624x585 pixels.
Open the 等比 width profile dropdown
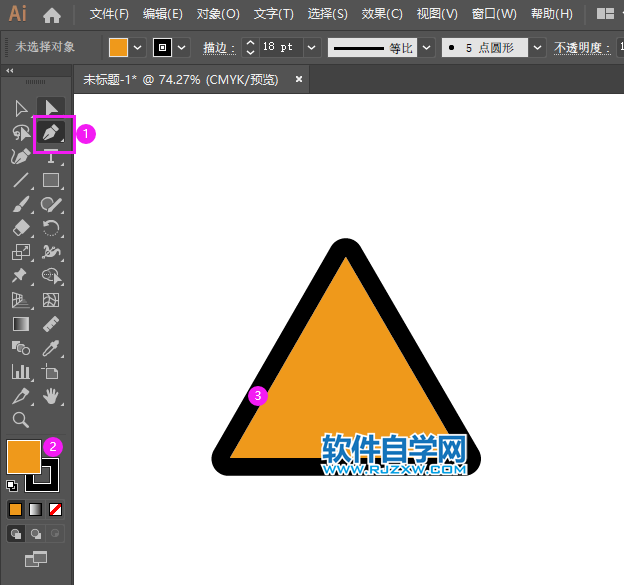click(426, 48)
